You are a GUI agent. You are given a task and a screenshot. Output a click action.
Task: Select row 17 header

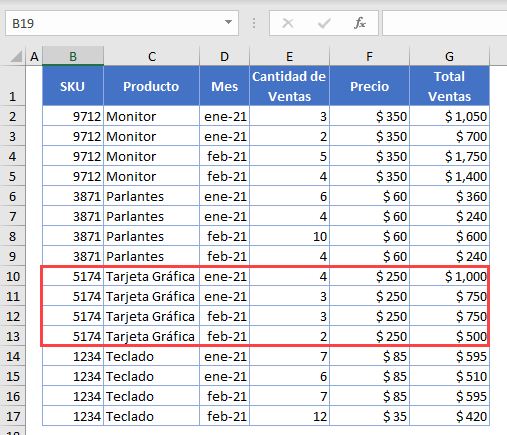(13, 416)
